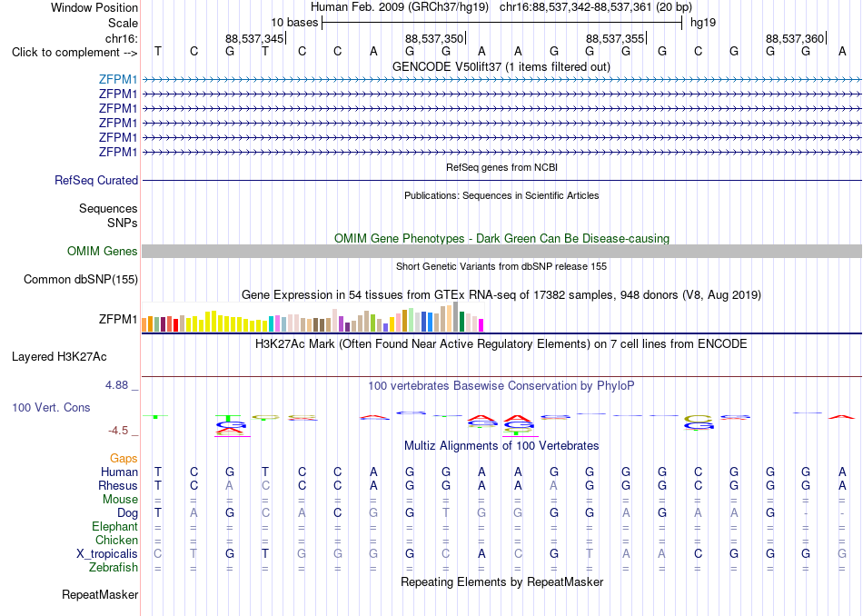Click the '10 bases' scale bar label
The image size is (863, 616).
[x=294, y=23]
